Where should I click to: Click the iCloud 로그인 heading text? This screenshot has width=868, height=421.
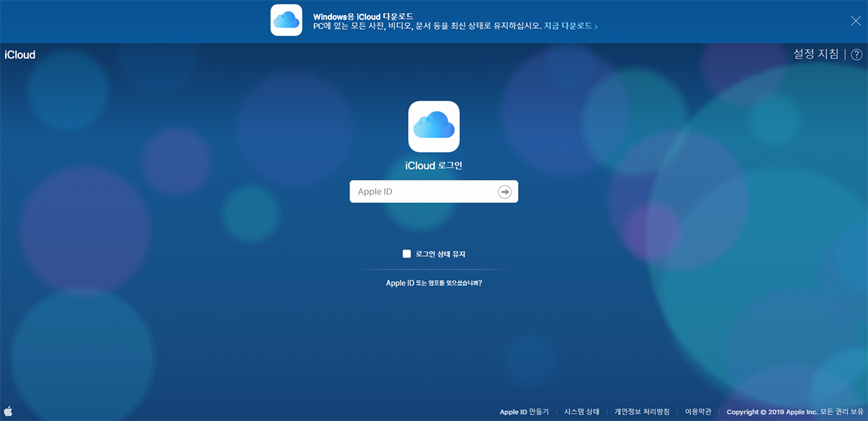click(x=434, y=166)
